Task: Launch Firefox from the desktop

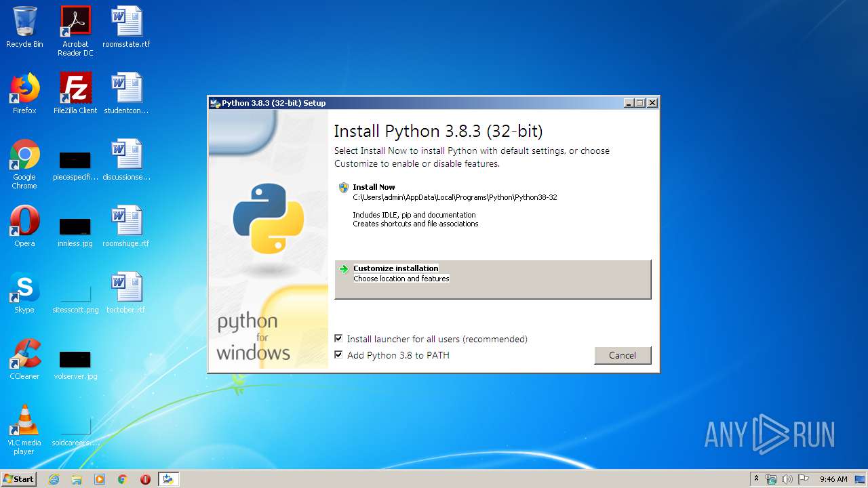Action: (24, 94)
